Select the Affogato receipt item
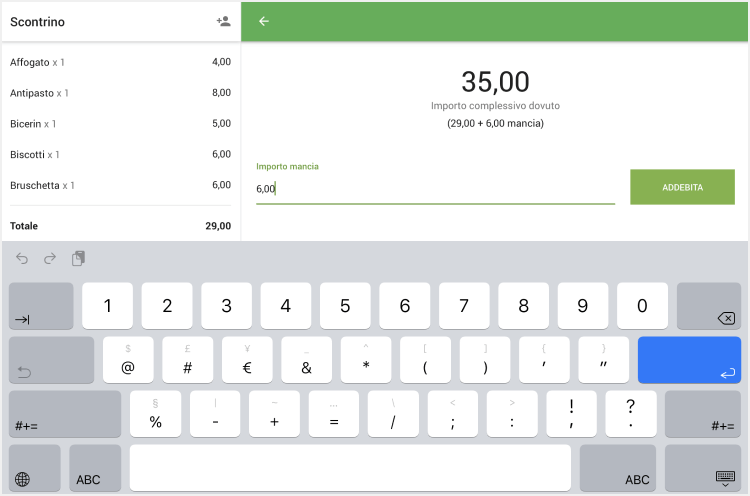This screenshot has width=750, height=496. point(120,62)
